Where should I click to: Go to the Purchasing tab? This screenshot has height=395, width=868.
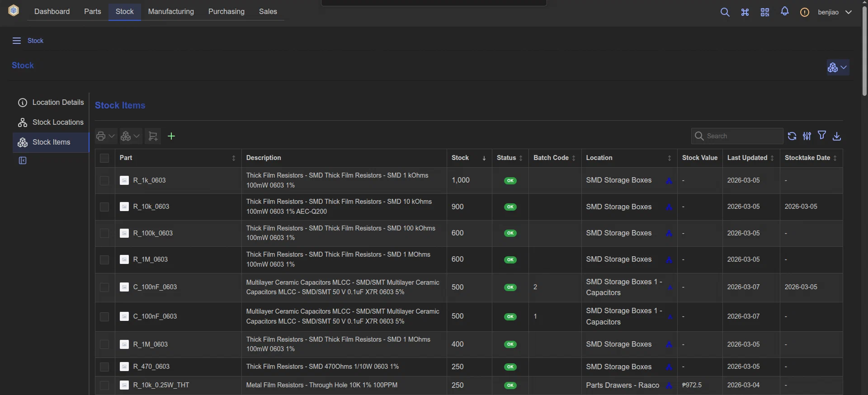click(226, 12)
